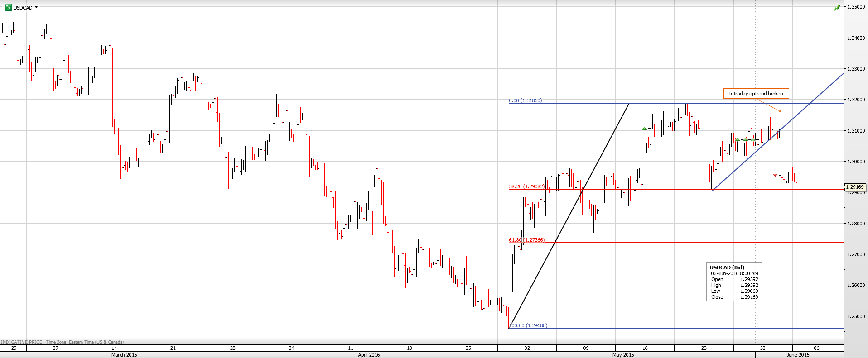Click the current price tag 1.29169

click(855, 187)
